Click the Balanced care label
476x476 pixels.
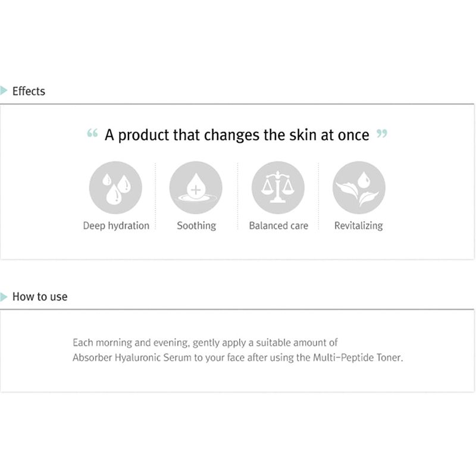[278, 226]
